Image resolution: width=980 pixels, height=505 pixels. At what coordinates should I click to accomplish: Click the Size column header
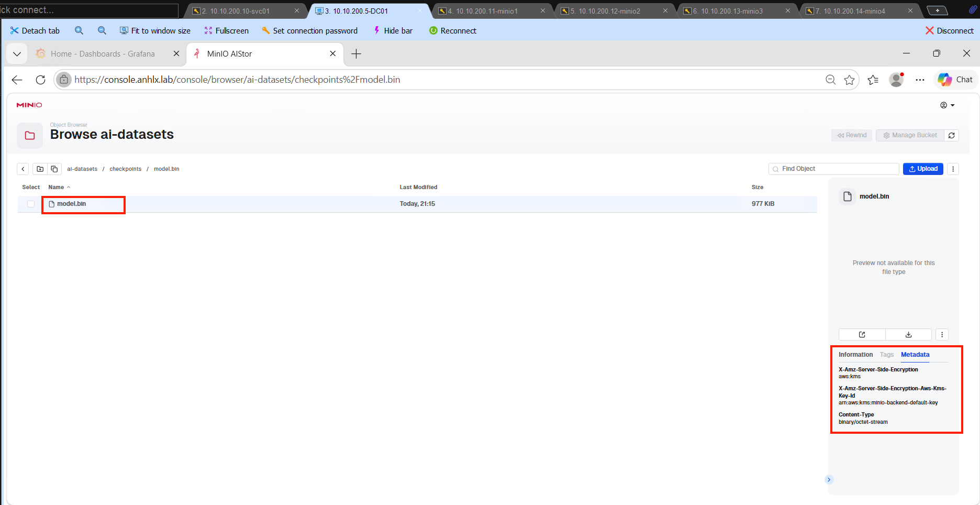coord(758,188)
